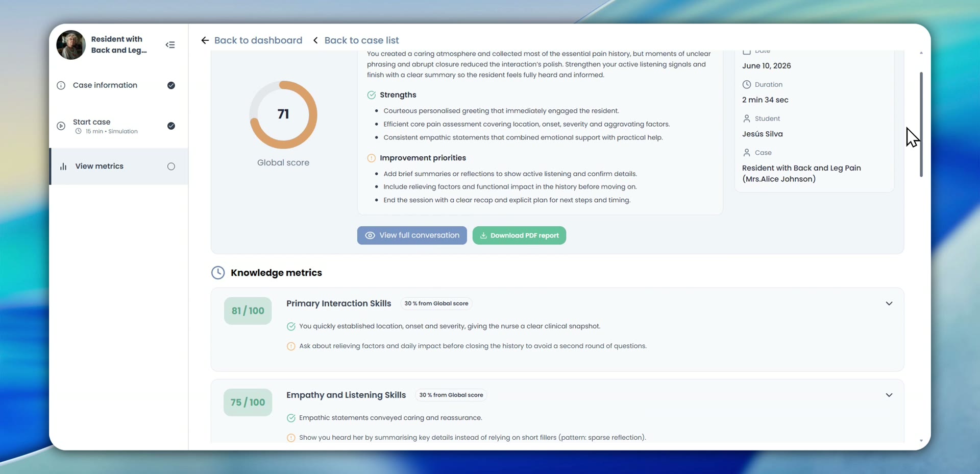Click '30 % from Global score' tag on Primary Interaction
This screenshot has width=980, height=474.
tap(436, 303)
